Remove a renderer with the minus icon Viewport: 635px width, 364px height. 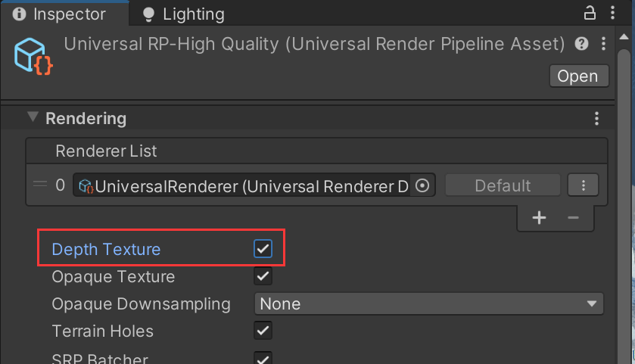573,218
